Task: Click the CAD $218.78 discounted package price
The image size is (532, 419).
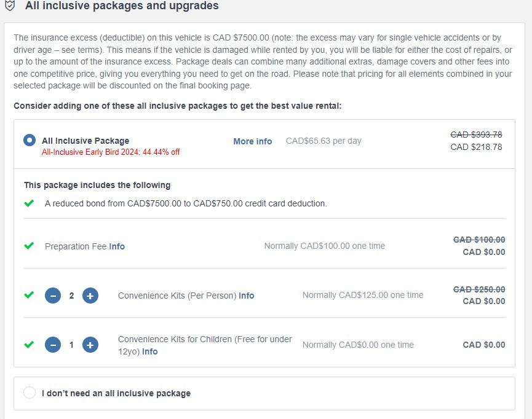Action: click(476, 147)
